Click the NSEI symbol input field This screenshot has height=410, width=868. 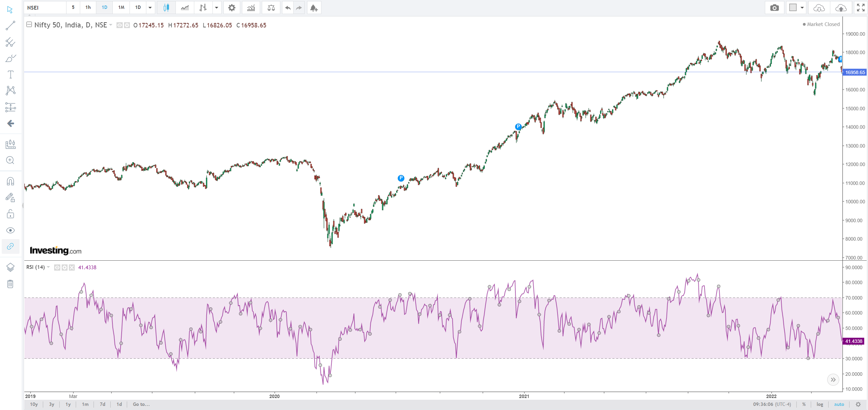[45, 8]
